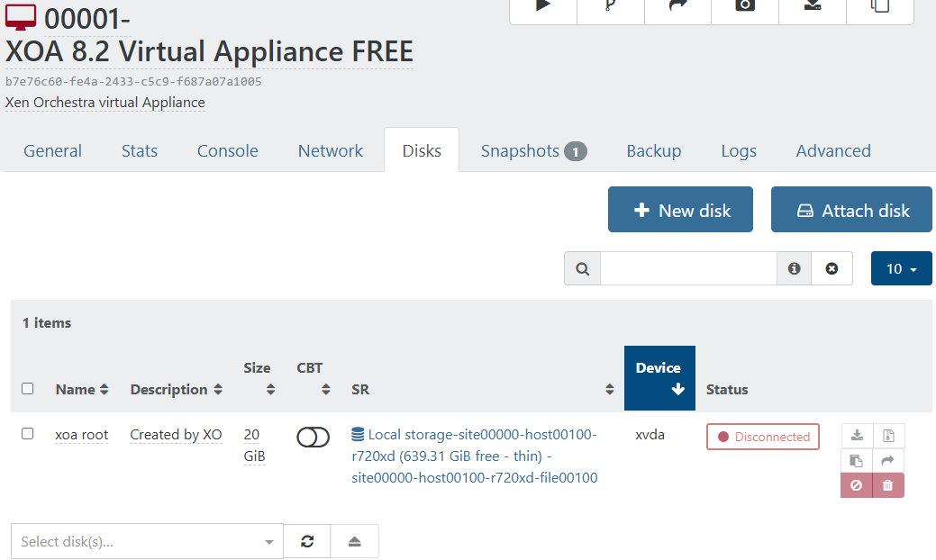This screenshot has height=560, width=936.
Task: Click the disk search input field
Action: pos(688,268)
